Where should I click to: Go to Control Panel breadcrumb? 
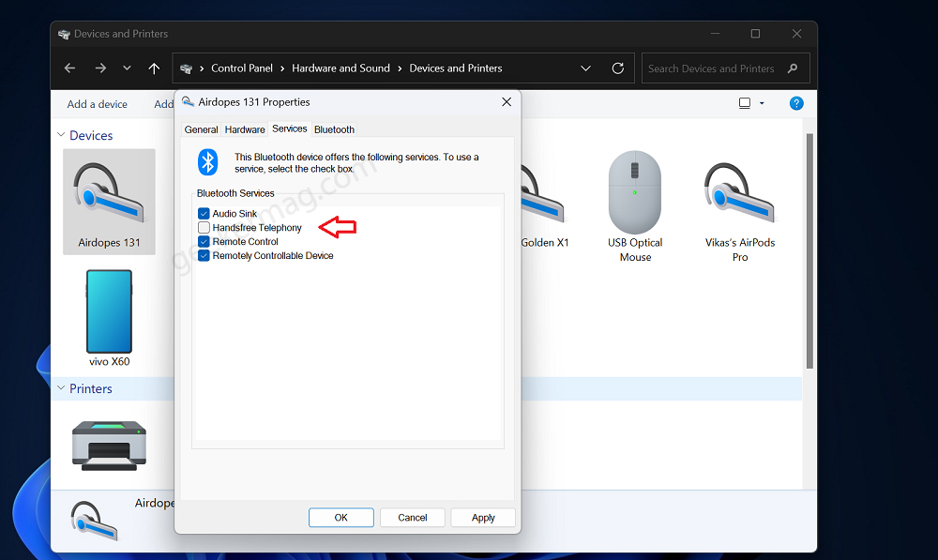coord(242,68)
